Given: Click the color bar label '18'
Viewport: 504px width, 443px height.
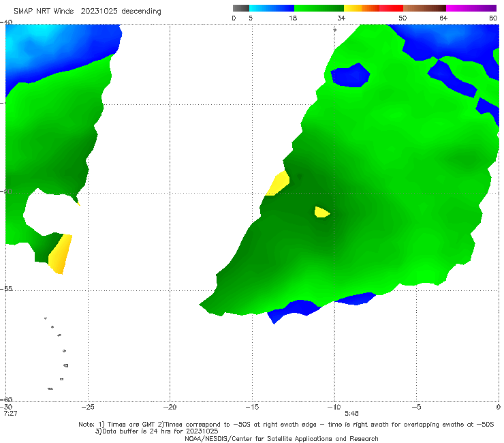Looking at the screenshot, I should coord(293,18).
